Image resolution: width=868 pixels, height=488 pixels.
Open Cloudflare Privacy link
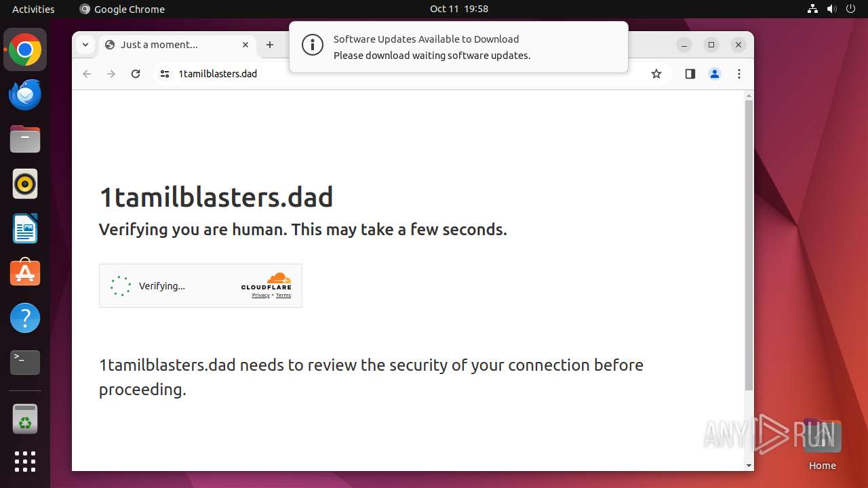(x=261, y=296)
